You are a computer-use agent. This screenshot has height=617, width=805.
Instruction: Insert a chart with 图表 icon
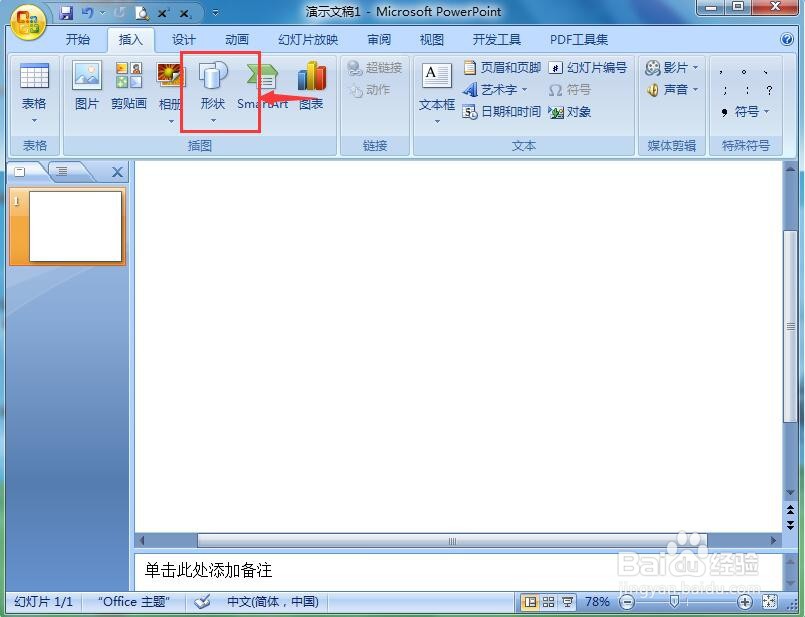[312, 85]
